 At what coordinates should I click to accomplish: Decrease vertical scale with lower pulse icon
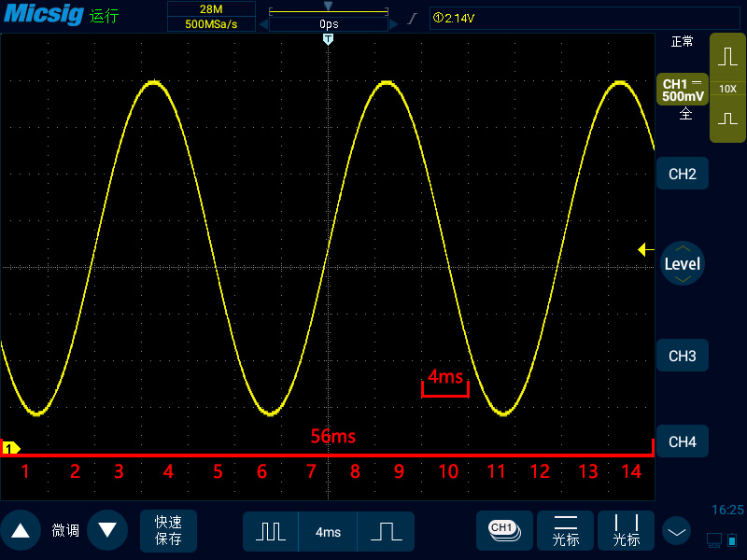point(727,119)
